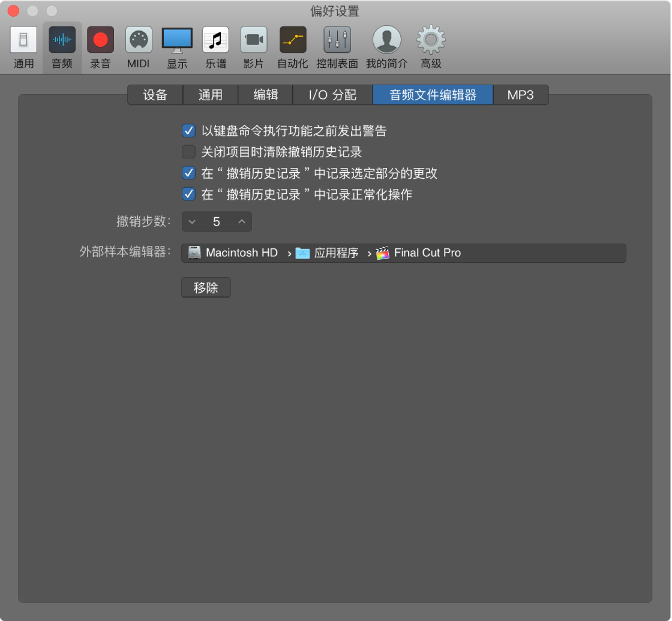Open the 显示 display preferences icon
Viewport: 672px width, 621px height.
point(177,40)
